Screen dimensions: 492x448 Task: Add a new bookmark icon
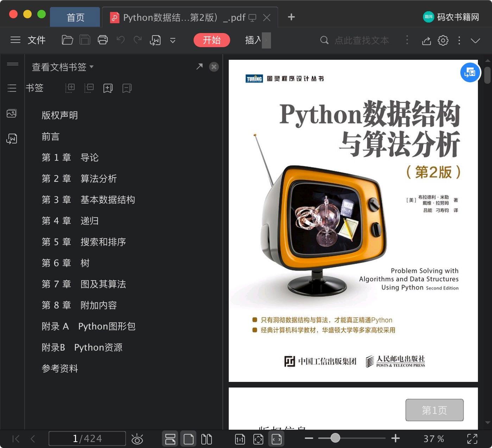coord(108,88)
